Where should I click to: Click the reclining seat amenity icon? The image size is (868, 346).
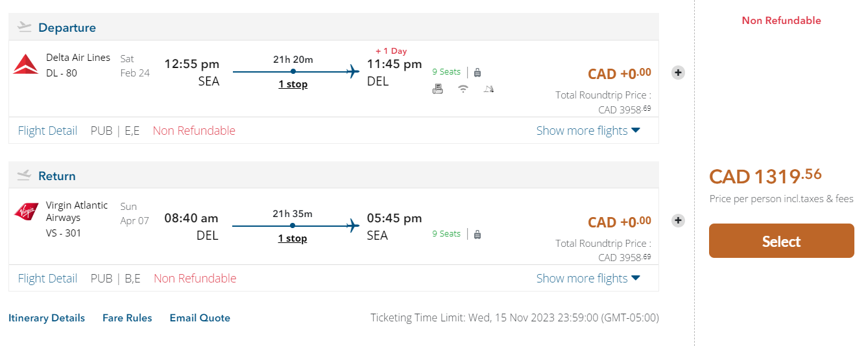click(488, 89)
